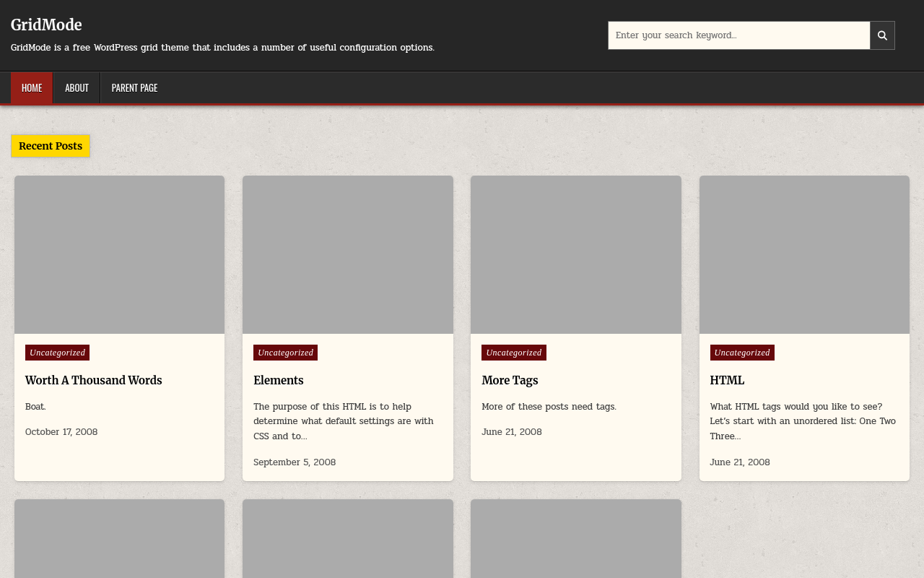Open the HTML post title
Image resolution: width=924 pixels, height=578 pixels.
coord(727,380)
